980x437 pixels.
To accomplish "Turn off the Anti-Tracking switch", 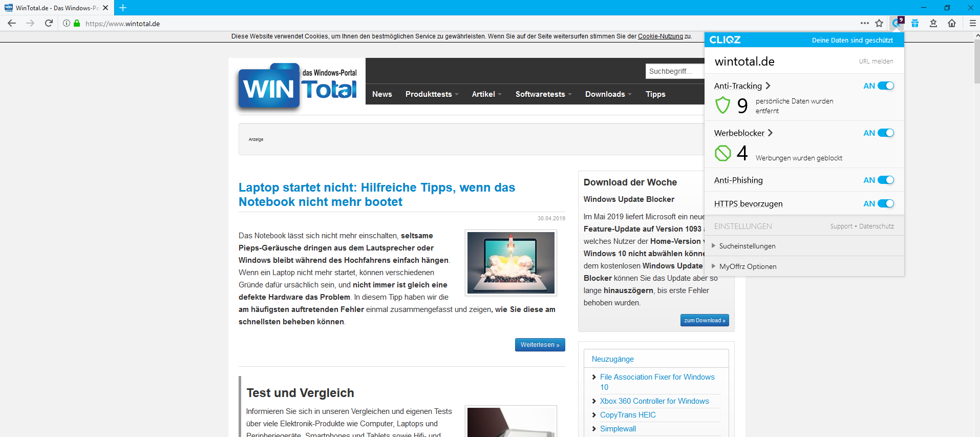I will [886, 86].
